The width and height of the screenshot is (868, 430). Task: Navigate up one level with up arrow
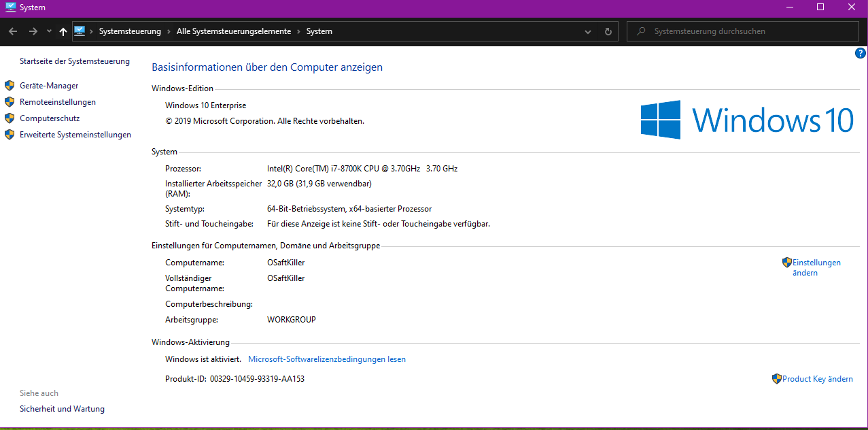pyautogui.click(x=63, y=31)
